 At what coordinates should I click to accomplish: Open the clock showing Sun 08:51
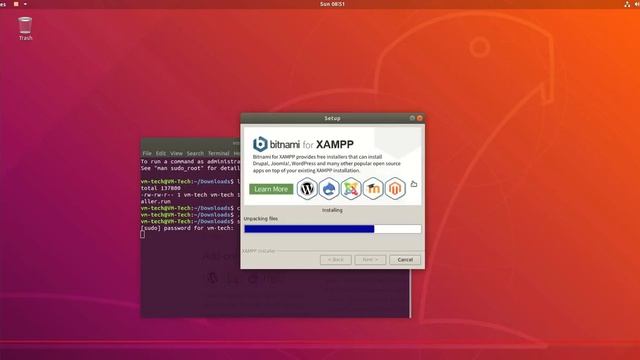(x=332, y=4)
